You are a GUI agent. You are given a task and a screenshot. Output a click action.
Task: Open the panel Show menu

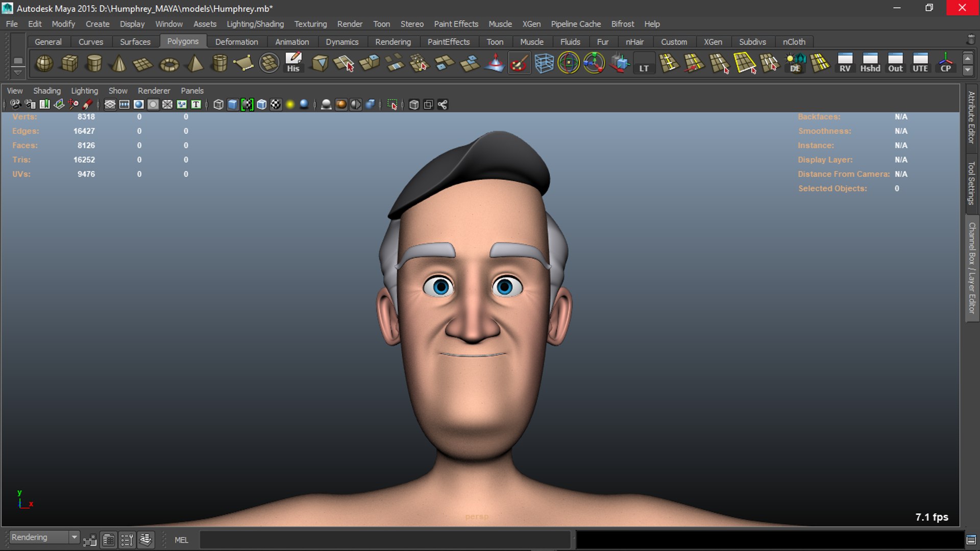click(118, 90)
